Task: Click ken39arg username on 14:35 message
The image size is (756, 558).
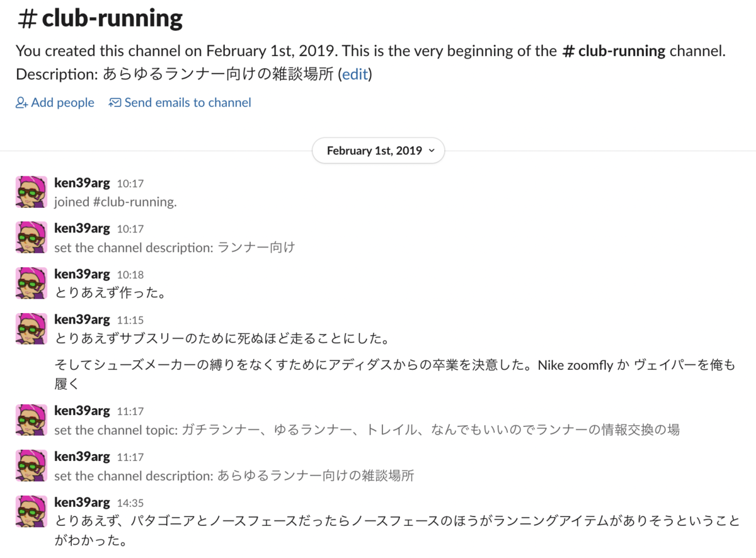Action: click(82, 502)
